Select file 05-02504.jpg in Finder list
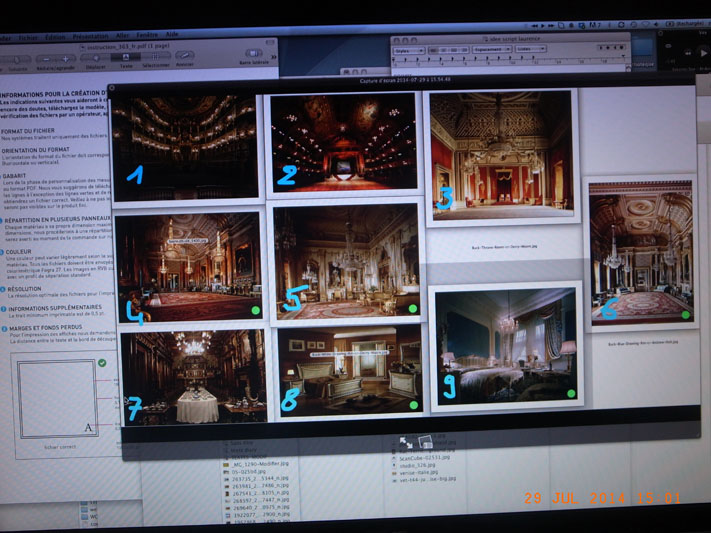This screenshot has height=533, width=711. (246, 471)
